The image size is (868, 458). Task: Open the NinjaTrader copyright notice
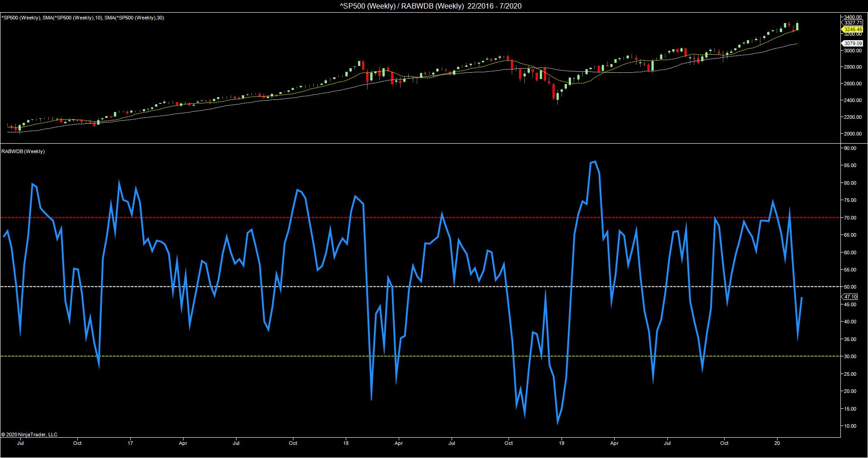(x=29, y=435)
